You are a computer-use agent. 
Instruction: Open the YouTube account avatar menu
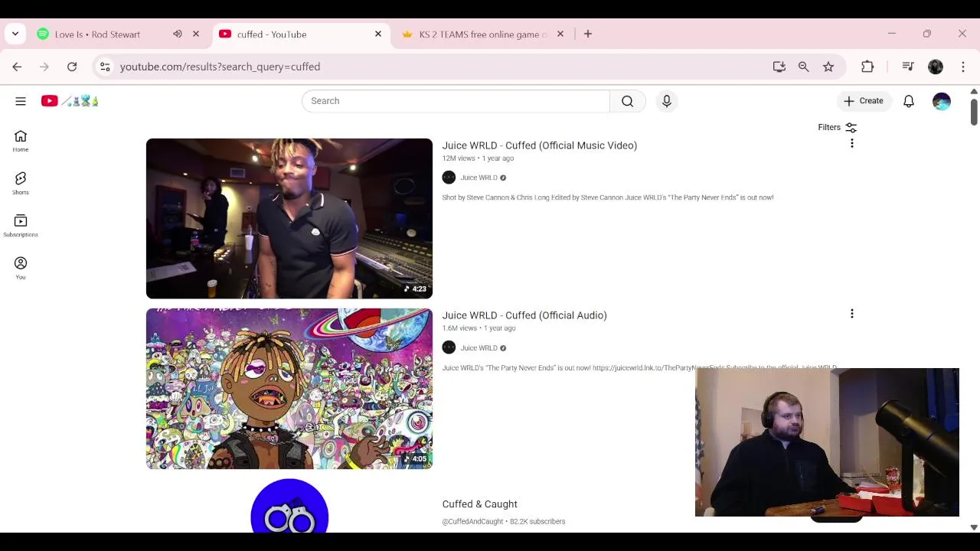[x=942, y=101]
